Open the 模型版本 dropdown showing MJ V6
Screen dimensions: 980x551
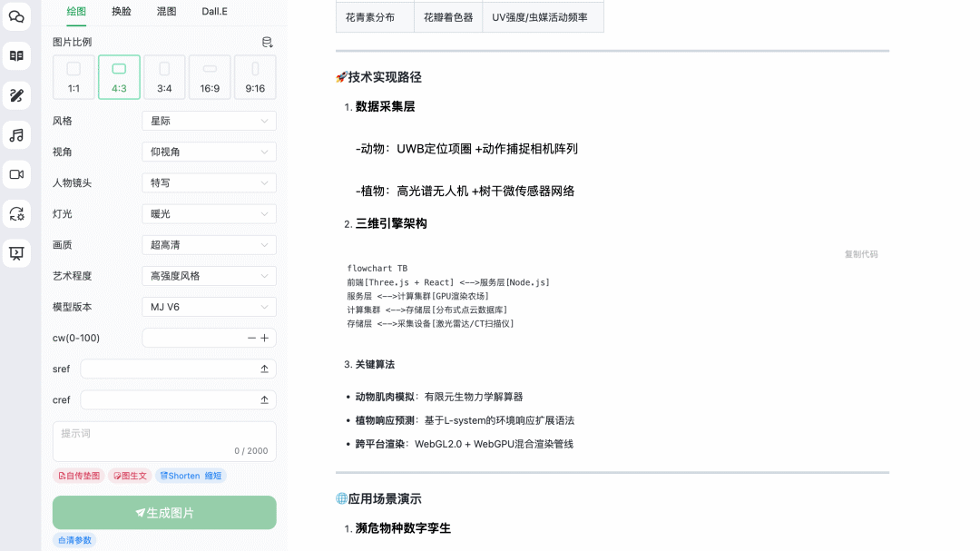209,307
